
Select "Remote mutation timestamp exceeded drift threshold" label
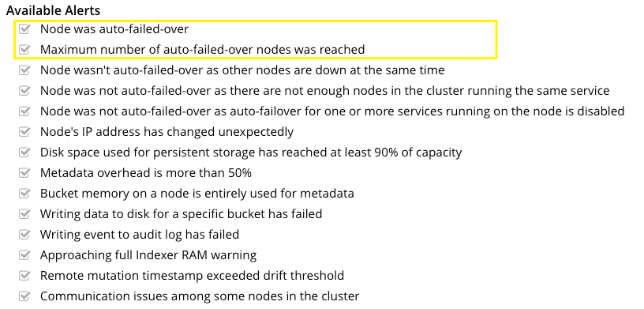tap(192, 276)
